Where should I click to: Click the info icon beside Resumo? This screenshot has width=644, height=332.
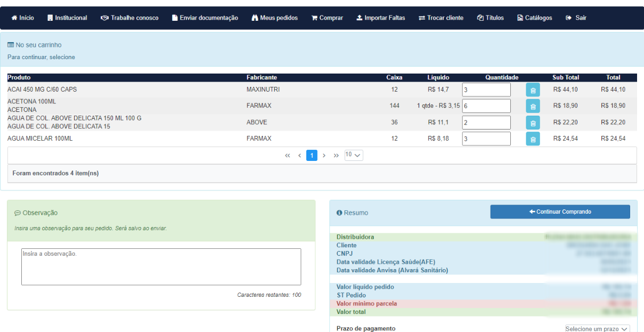click(339, 213)
